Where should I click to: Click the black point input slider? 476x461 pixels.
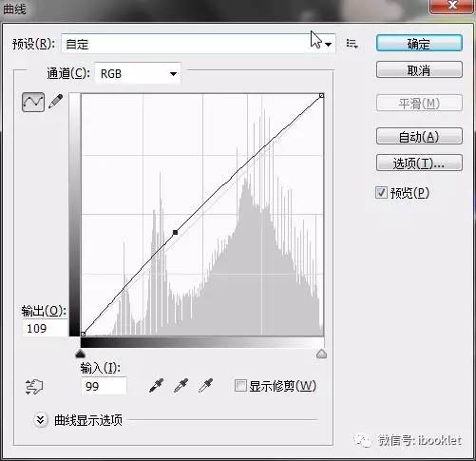coord(81,354)
